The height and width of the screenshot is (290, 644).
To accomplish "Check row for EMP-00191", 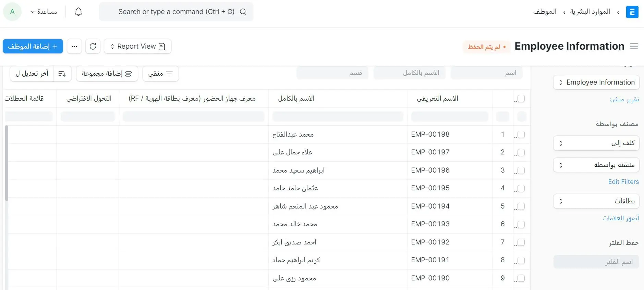I will coord(521,260).
